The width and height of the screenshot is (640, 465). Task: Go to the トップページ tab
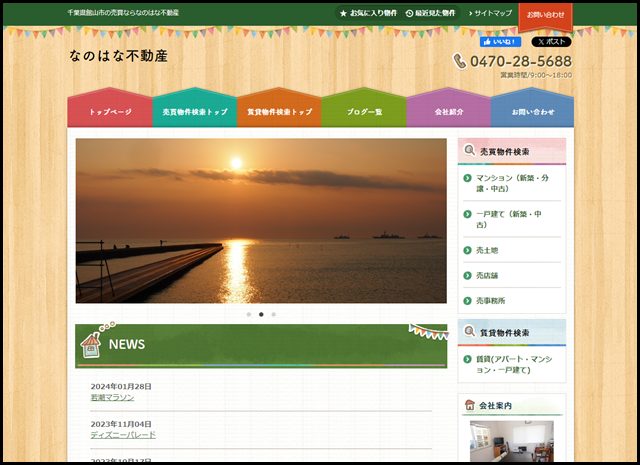(110, 108)
